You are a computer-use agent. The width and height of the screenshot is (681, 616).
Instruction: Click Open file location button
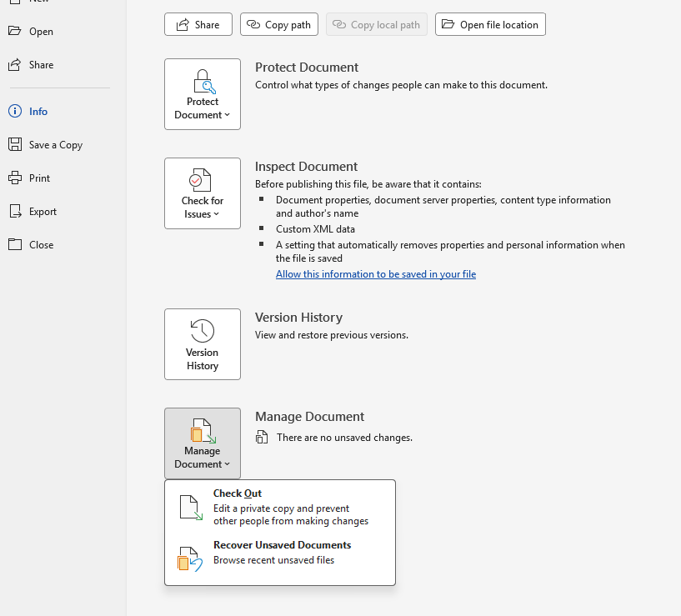tap(490, 24)
